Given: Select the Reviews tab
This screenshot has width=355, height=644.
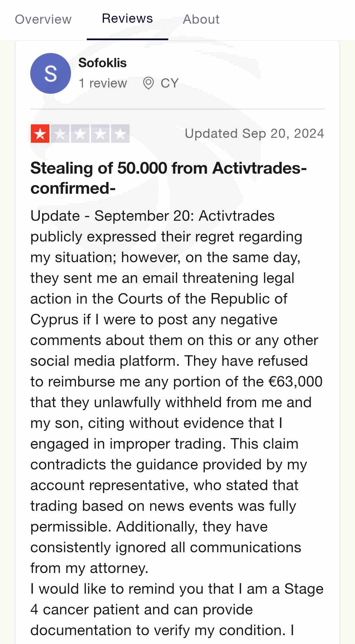Looking at the screenshot, I should (127, 19).
